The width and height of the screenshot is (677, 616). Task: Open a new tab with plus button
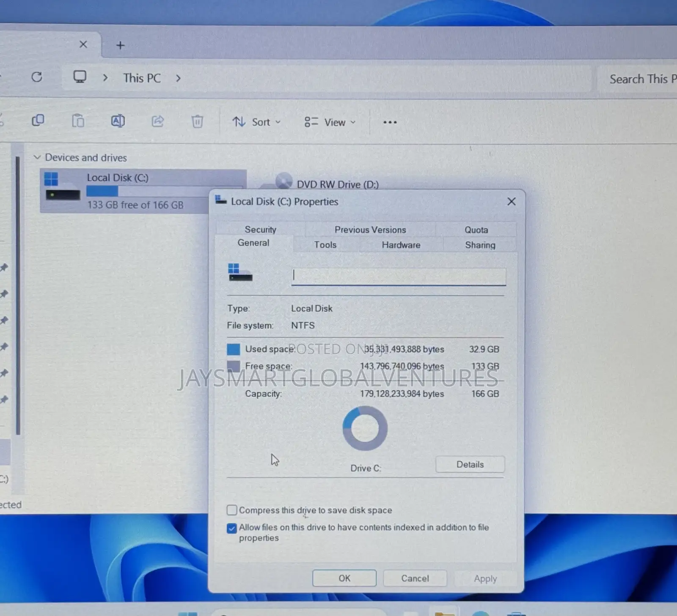tap(120, 45)
